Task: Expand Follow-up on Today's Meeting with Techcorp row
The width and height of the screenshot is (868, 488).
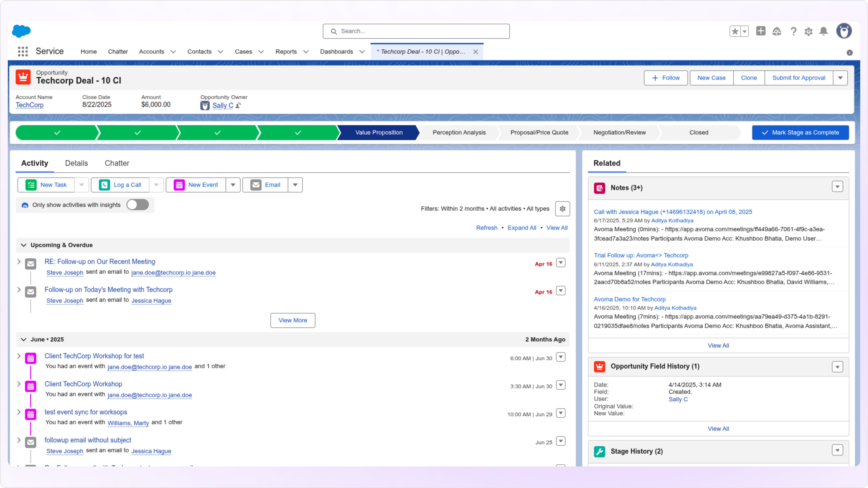Action: [19, 290]
